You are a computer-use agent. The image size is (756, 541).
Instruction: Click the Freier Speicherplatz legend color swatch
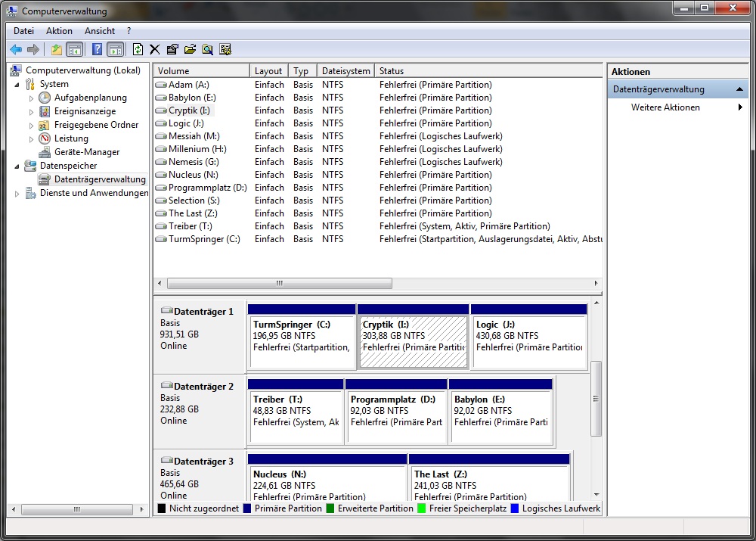pyautogui.click(x=421, y=508)
